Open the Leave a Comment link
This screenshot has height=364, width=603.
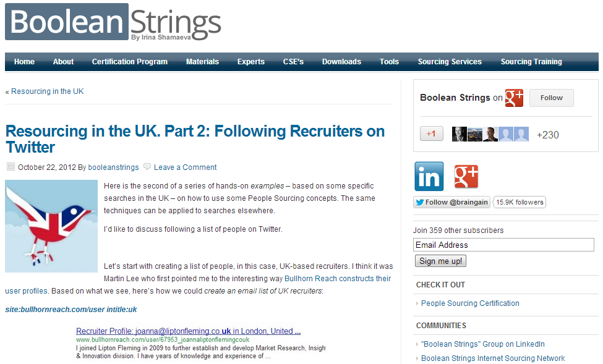pyautogui.click(x=185, y=167)
